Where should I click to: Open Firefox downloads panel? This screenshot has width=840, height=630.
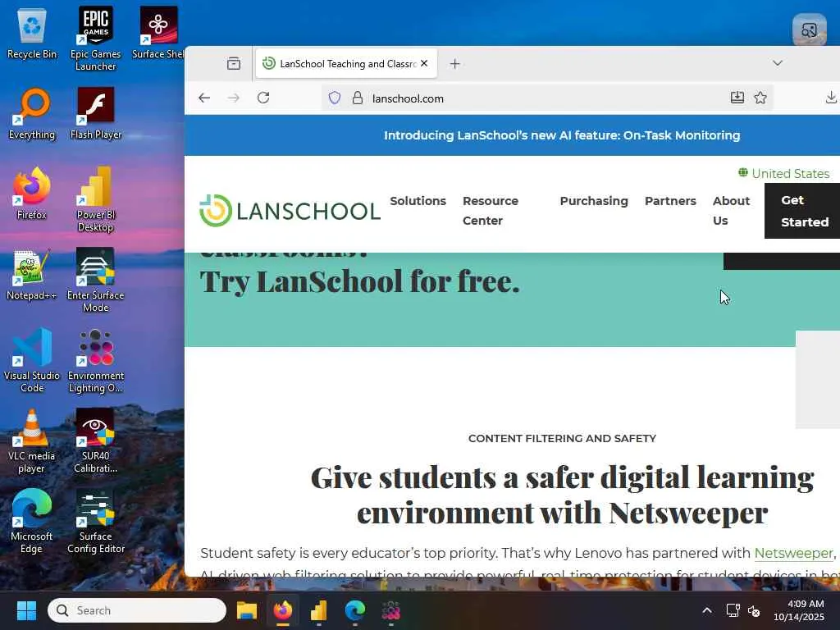pos(831,98)
